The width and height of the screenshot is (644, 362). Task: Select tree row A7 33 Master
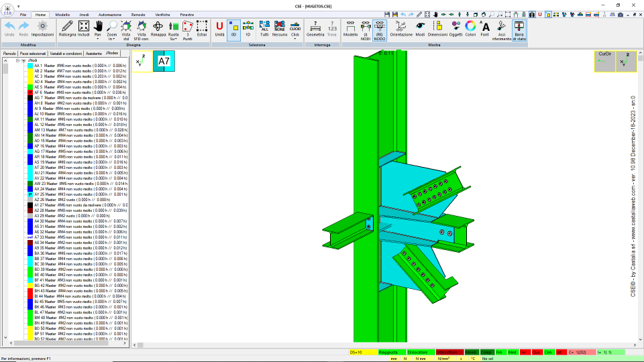click(80, 237)
